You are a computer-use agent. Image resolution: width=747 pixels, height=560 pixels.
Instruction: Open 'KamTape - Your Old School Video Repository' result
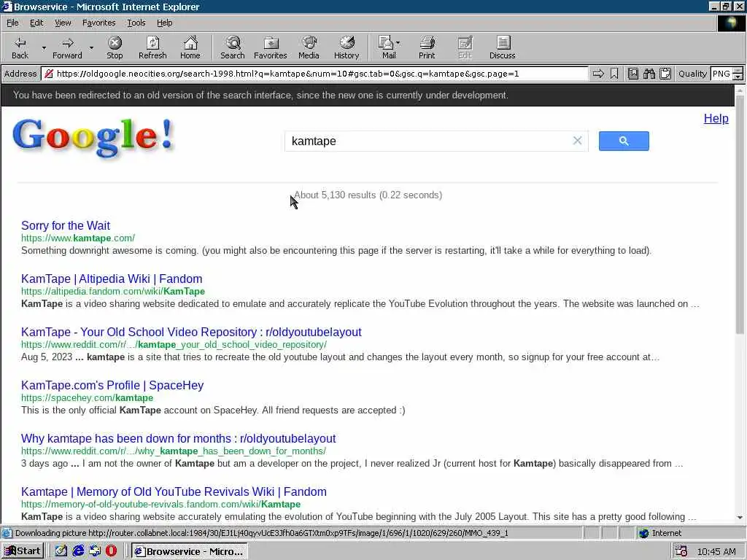tap(191, 332)
